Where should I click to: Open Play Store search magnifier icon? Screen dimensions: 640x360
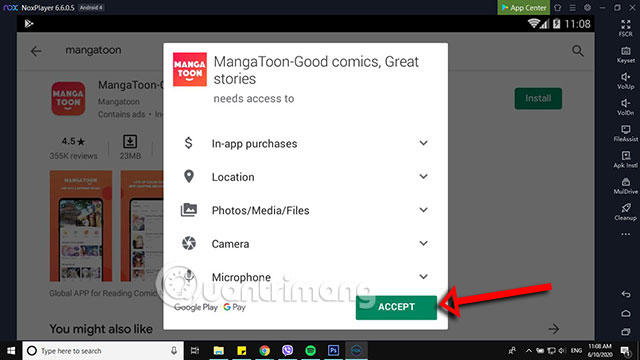pos(578,51)
